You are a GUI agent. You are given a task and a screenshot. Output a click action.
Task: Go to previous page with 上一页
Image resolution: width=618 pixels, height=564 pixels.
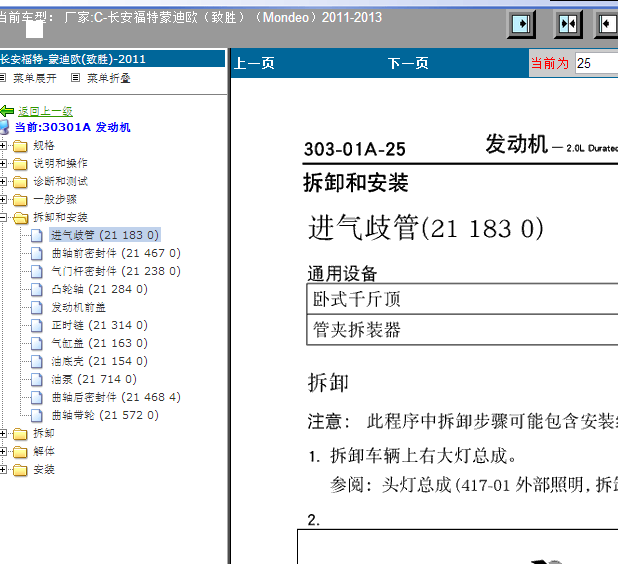pyautogui.click(x=254, y=63)
